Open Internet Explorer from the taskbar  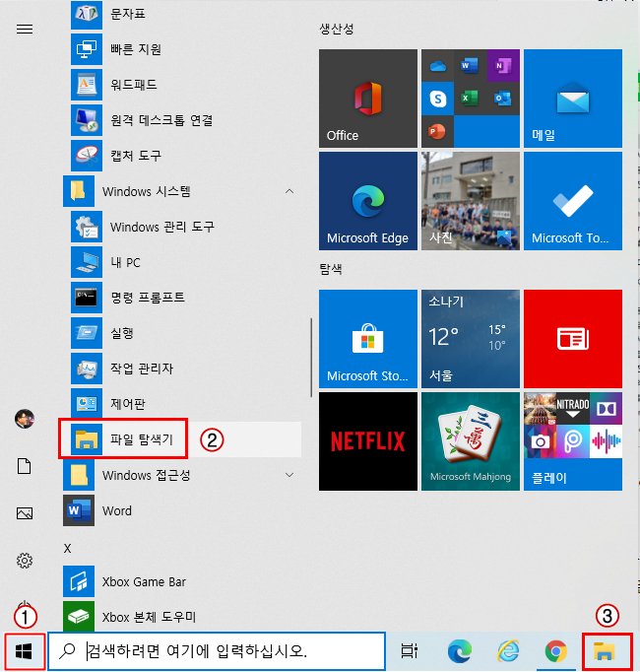click(508, 651)
